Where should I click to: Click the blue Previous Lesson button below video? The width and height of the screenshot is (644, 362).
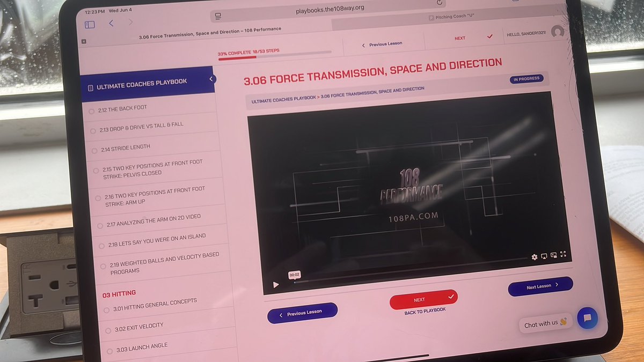point(302,313)
